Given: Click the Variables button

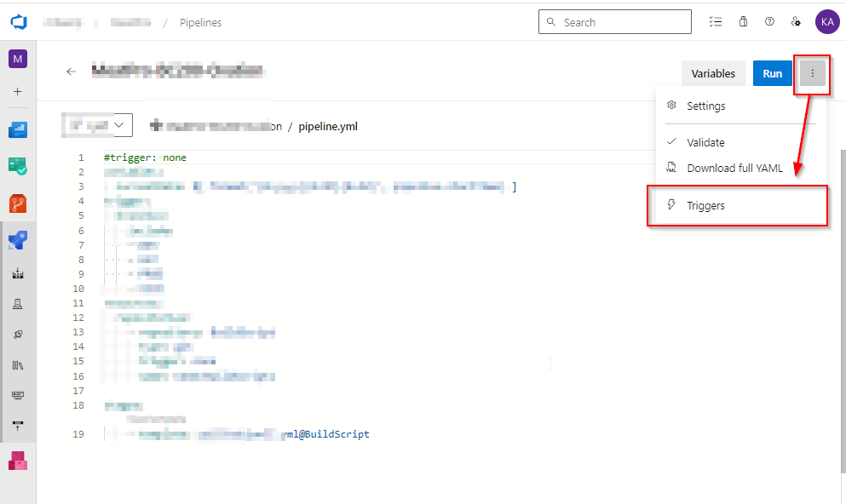Looking at the screenshot, I should tap(713, 74).
